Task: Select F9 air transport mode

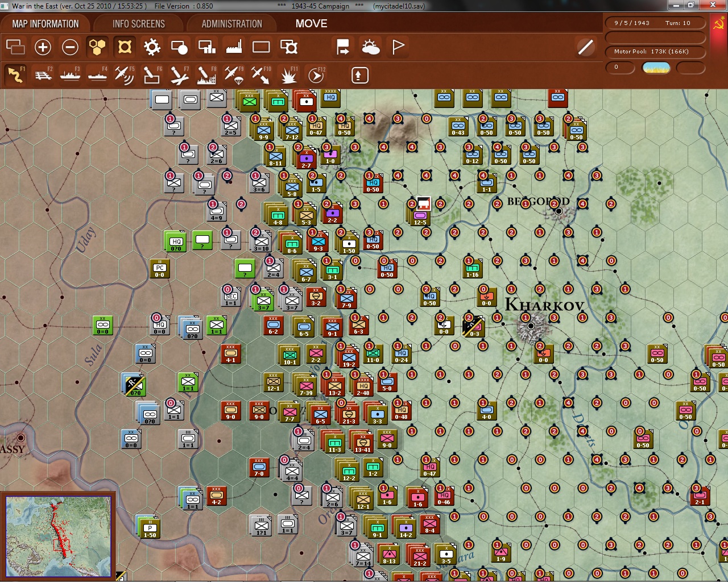Action: point(234,75)
